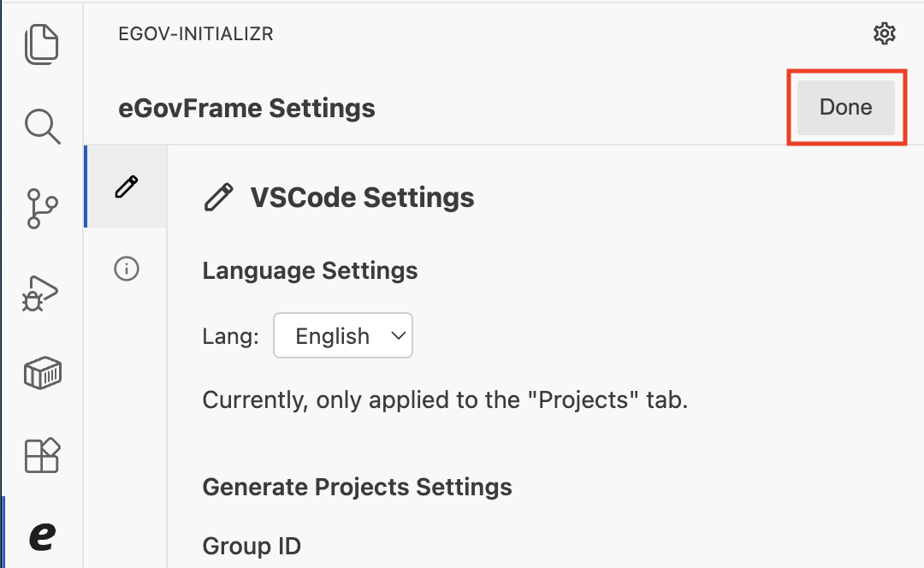Open the settings gear in the panel header
924x568 pixels.
tap(885, 33)
